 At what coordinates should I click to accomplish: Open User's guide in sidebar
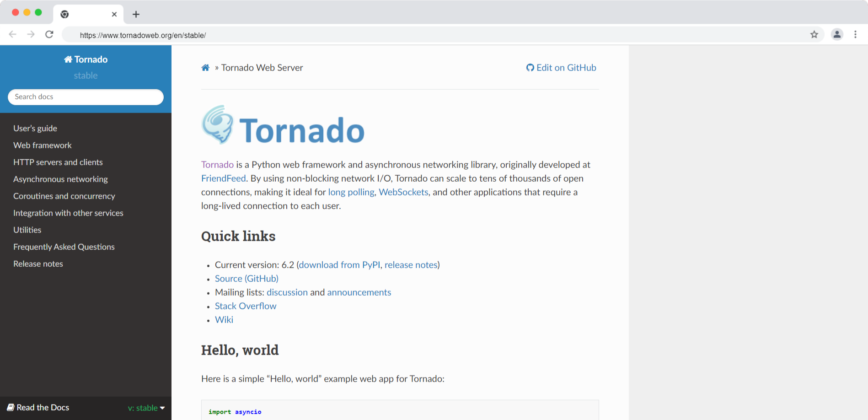35,129
